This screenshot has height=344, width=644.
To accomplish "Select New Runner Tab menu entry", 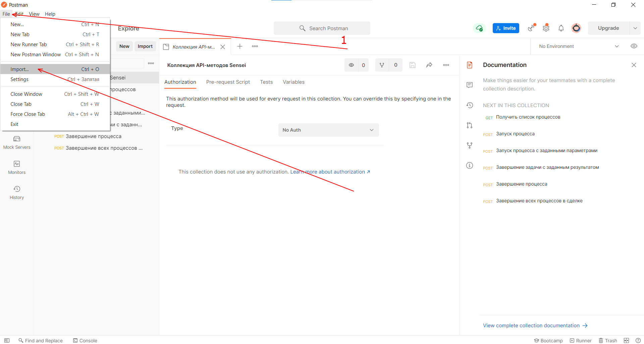I will [x=55, y=45].
